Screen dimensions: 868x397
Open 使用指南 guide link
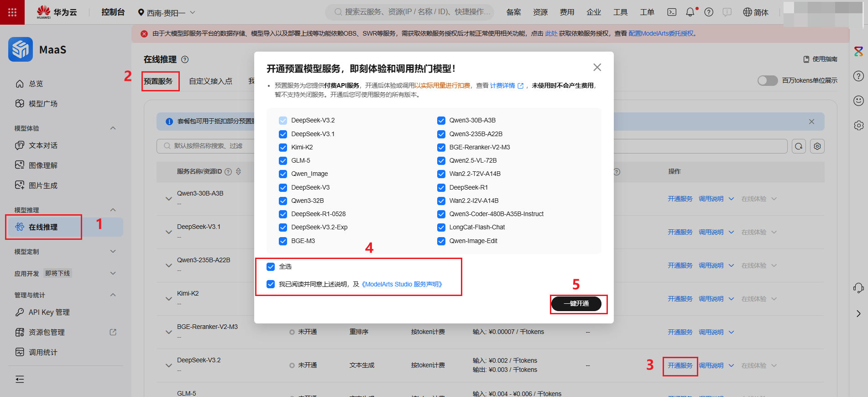coord(820,59)
